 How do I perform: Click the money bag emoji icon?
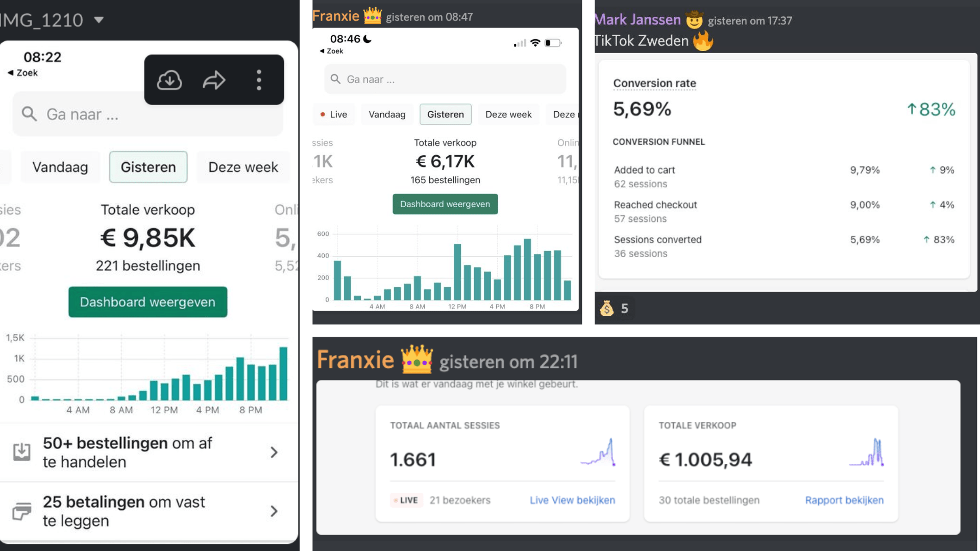[x=606, y=308]
